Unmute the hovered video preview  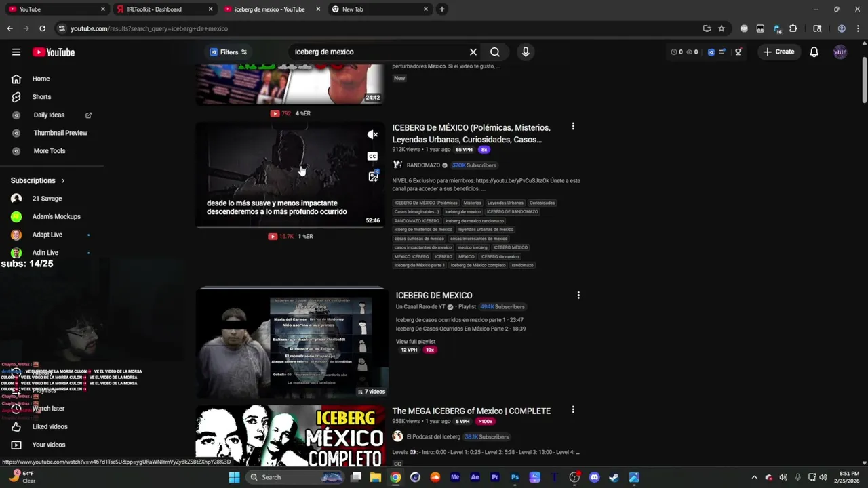point(372,135)
